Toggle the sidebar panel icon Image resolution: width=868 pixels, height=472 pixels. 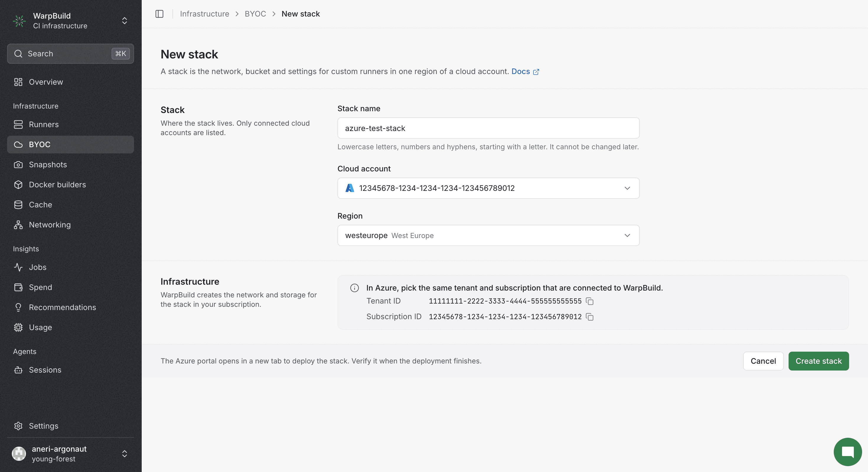click(x=159, y=14)
